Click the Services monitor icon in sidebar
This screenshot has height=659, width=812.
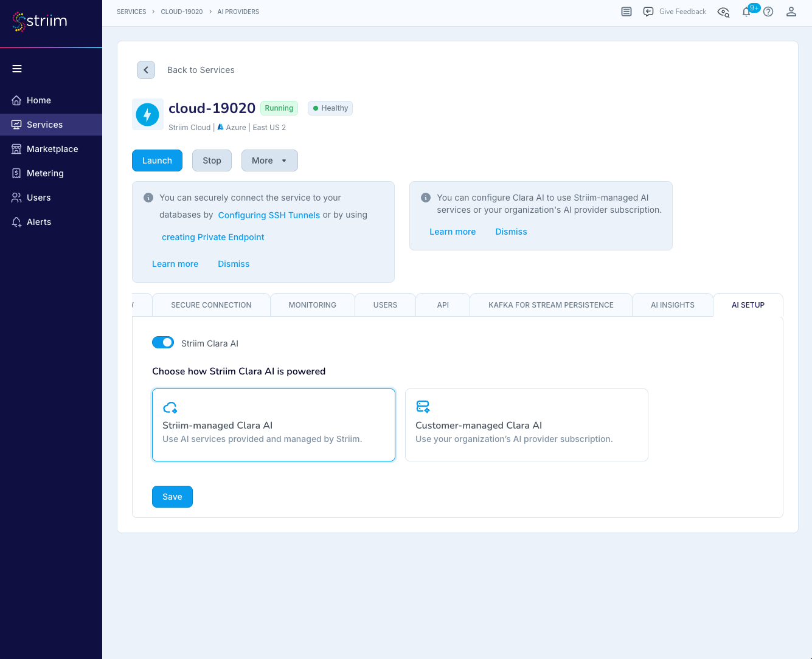coord(16,125)
